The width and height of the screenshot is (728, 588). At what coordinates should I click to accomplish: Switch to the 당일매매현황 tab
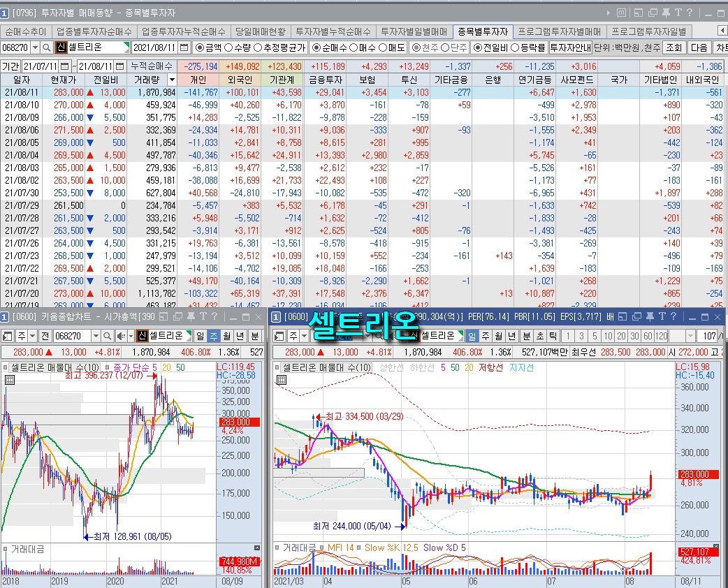[261, 31]
